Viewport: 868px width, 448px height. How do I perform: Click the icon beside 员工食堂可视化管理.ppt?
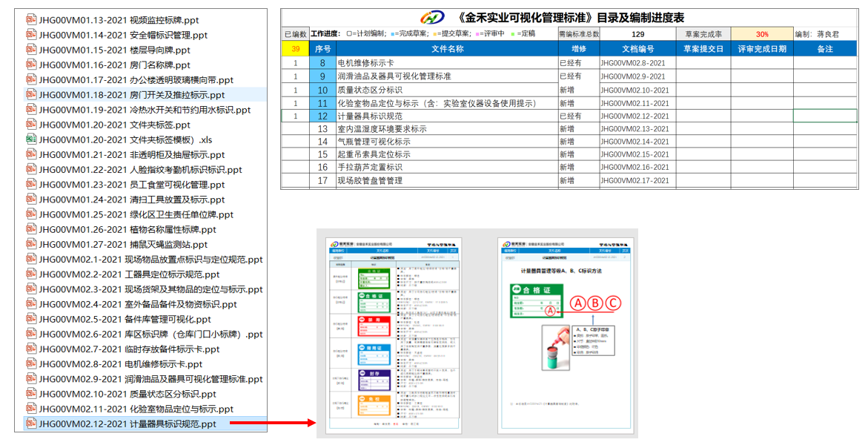coord(31,185)
